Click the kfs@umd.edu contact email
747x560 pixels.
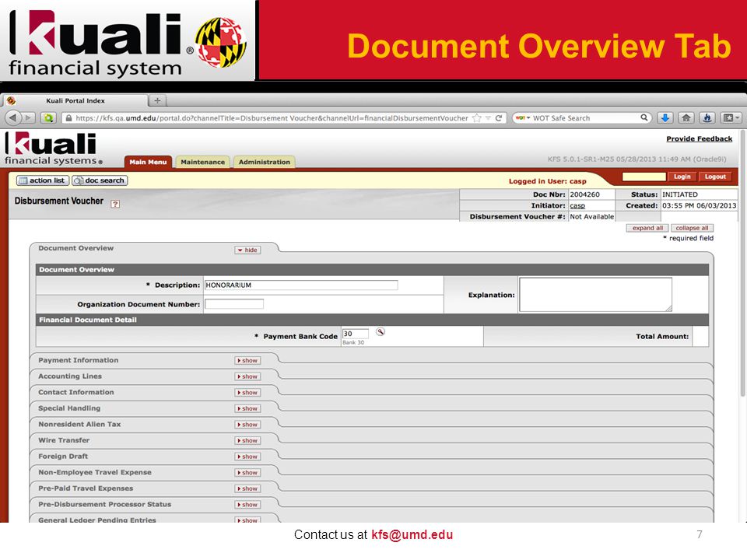(x=412, y=535)
